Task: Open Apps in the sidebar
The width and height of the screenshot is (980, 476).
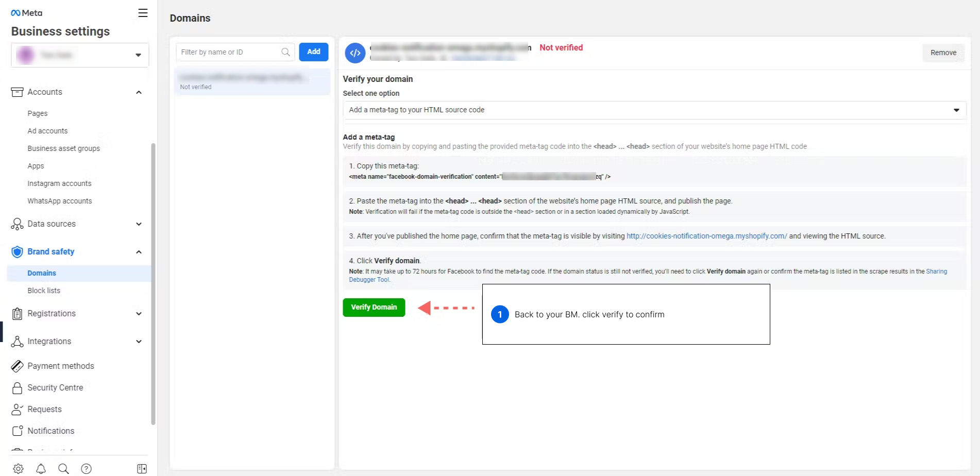Action: click(36, 166)
